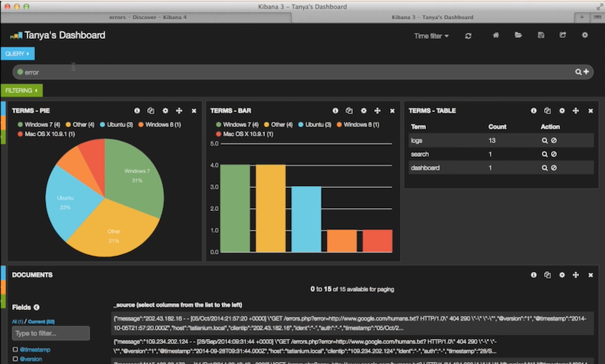
Task: Remove the Documents panel
Action: pos(591,276)
